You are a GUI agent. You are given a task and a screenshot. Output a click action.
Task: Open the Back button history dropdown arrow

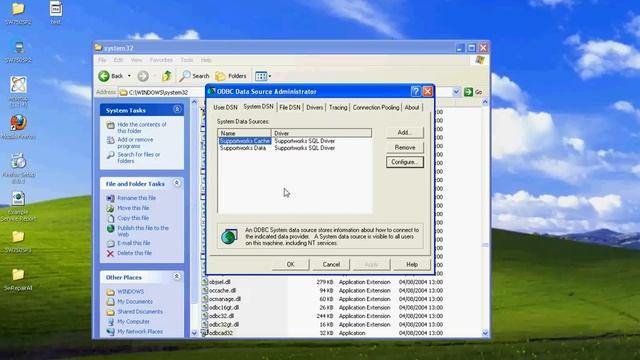129,76
